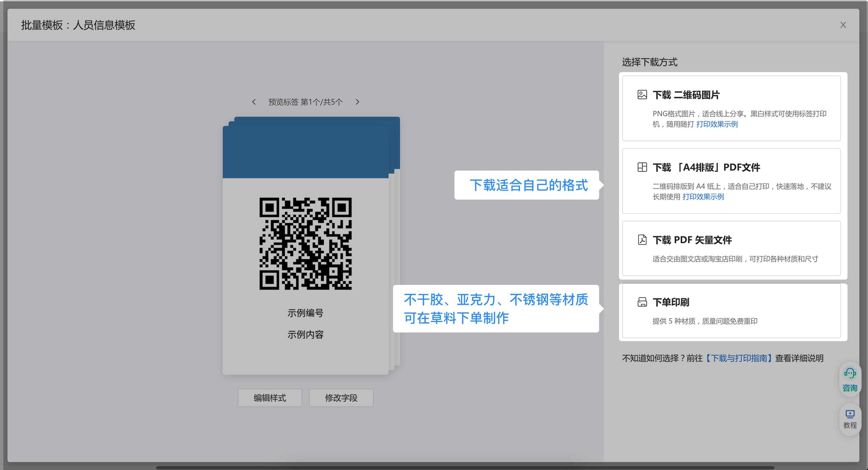
Task: Click the 修改字段 button
Action: (x=341, y=398)
